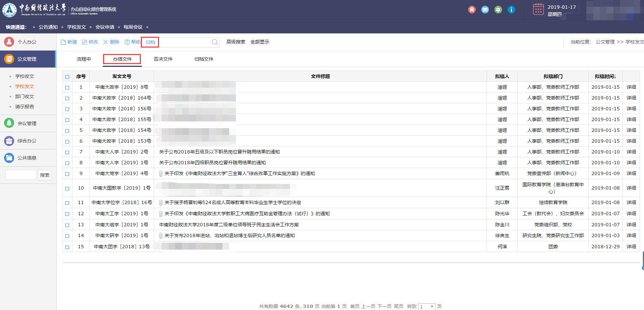Open the page number dropdown at bottom
The image size is (644, 310).
click(427, 306)
